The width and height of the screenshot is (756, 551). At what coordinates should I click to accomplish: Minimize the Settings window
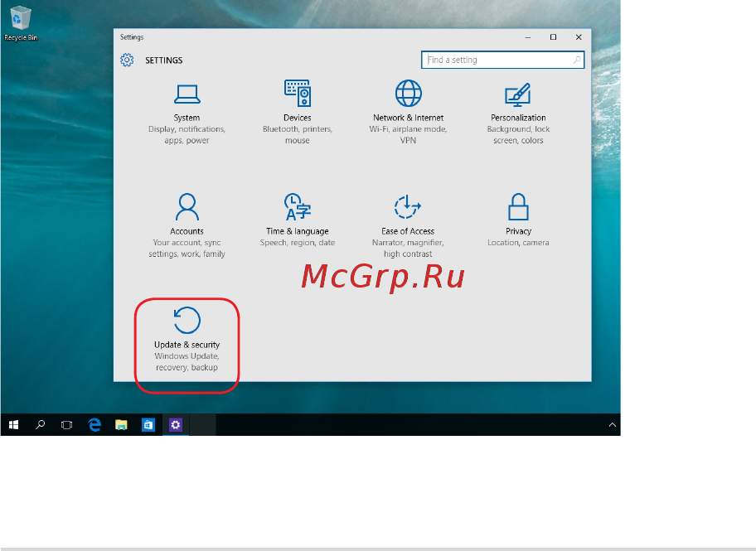(528, 37)
